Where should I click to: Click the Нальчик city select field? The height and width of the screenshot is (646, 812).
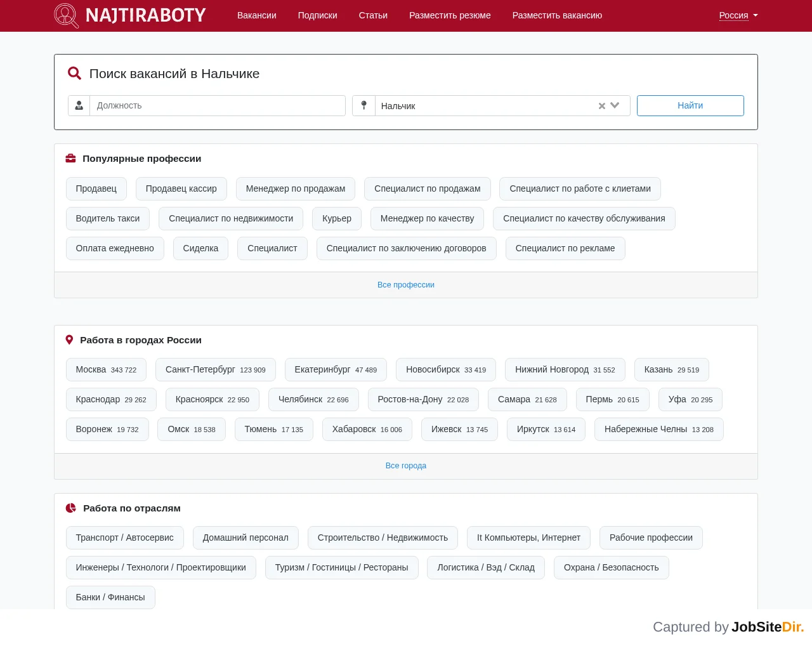pos(502,106)
